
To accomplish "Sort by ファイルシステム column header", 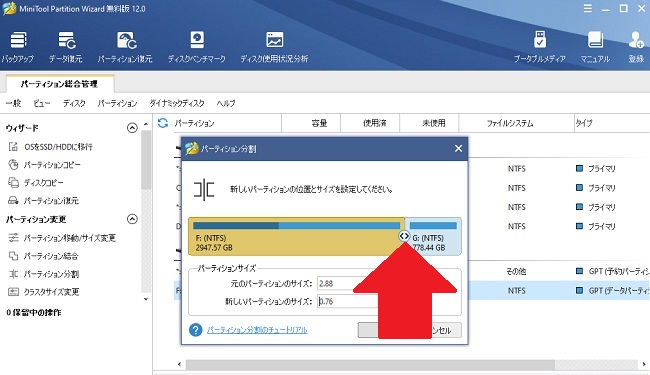I will 510,123.
